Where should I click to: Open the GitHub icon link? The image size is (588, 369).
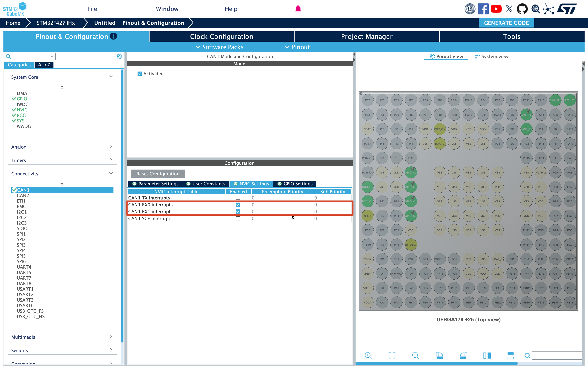pyautogui.click(x=522, y=9)
